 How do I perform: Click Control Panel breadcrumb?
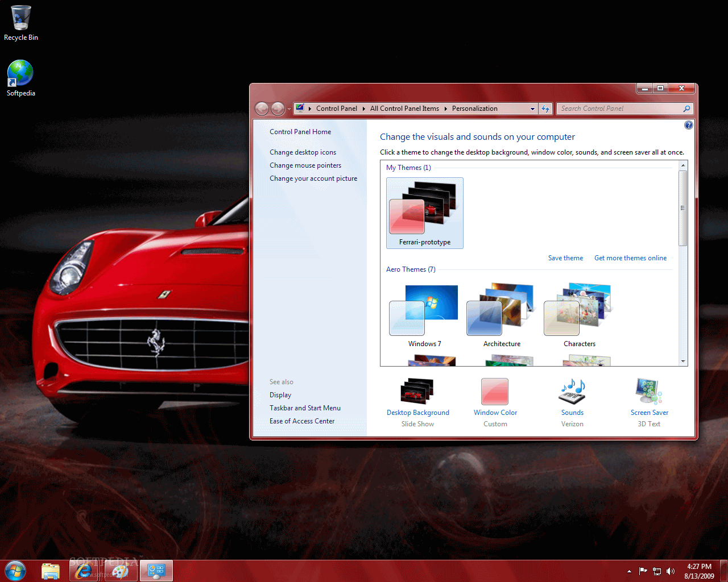point(337,109)
